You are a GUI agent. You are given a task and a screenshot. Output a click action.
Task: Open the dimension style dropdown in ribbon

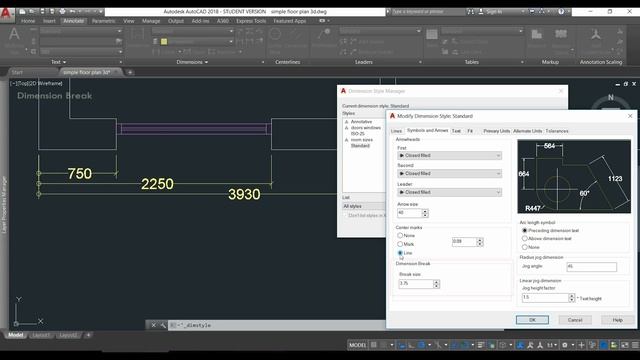coord(193,31)
